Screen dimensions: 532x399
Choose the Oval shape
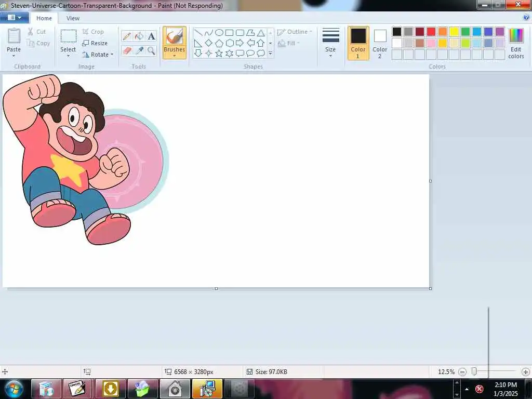219,33
